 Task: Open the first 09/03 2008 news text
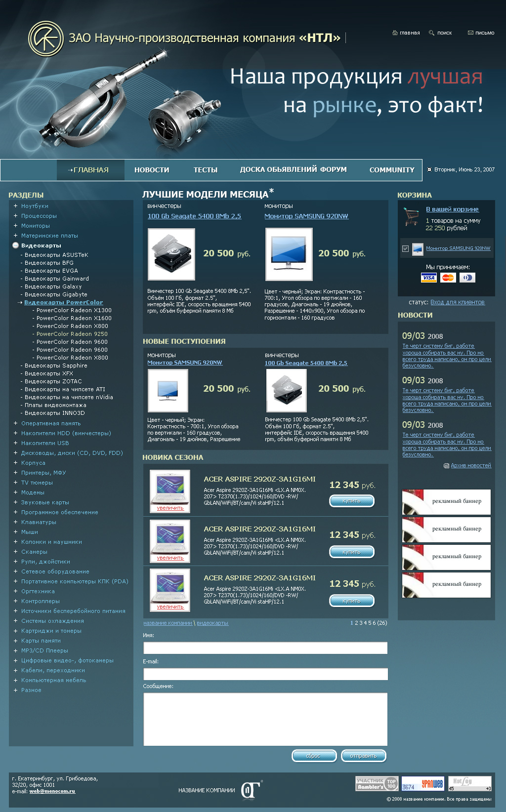pos(447,356)
